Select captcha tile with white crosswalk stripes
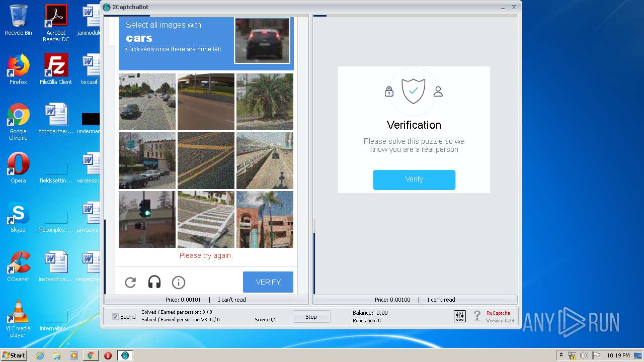 [206, 219]
